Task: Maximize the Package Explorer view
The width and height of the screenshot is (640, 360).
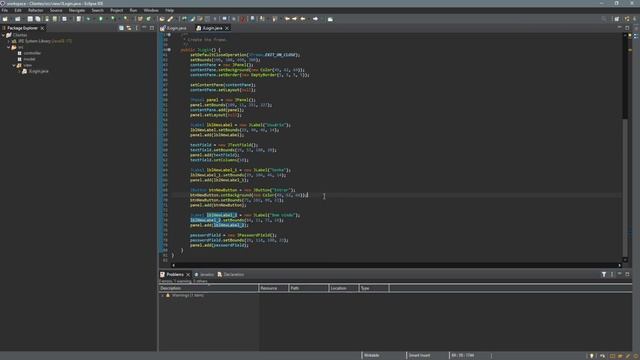Action: click(x=152, y=28)
